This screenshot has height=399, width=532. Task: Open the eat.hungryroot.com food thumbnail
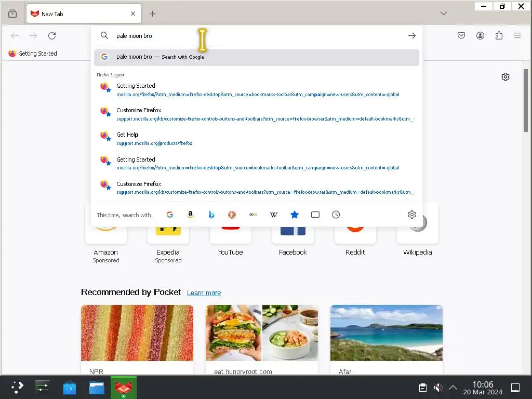pos(262,333)
